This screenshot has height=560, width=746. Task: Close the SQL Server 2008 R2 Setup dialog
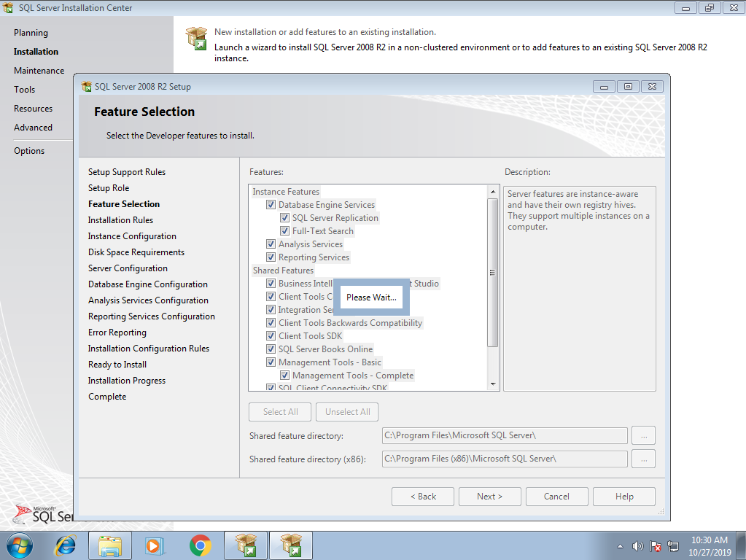652,87
